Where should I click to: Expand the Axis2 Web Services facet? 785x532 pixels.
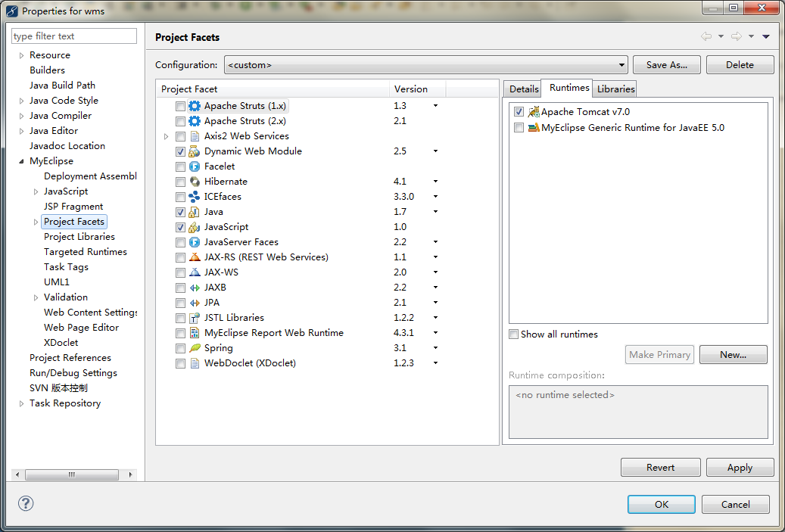(167, 136)
